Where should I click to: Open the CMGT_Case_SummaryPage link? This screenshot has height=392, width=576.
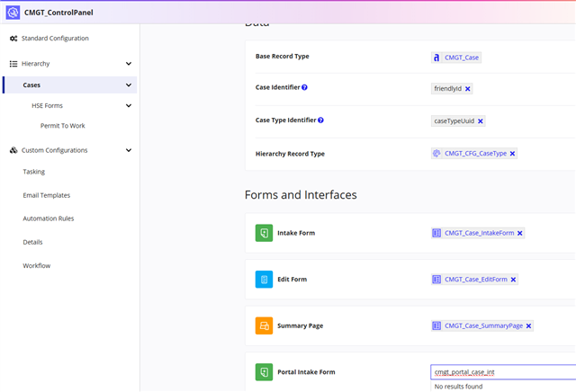[483, 326]
